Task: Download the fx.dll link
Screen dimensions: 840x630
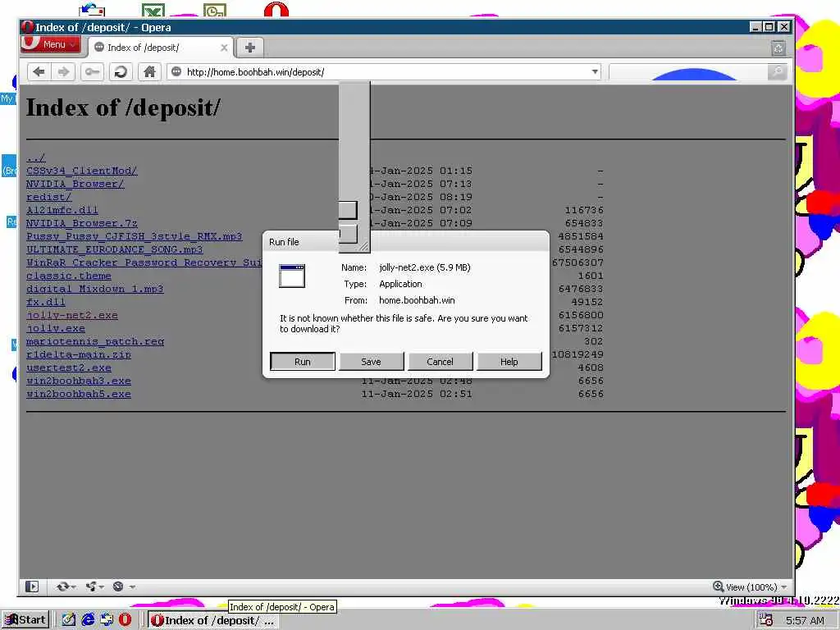Action: click(46, 302)
